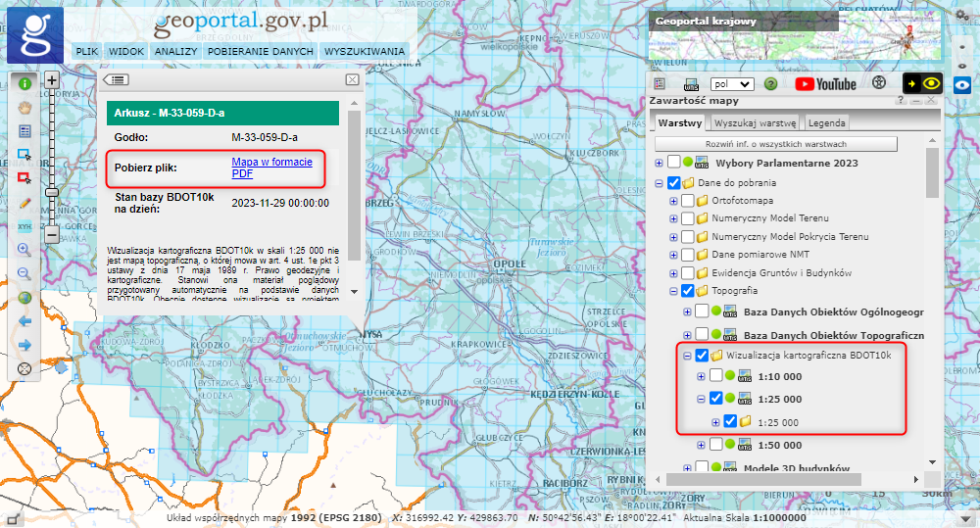Click the green help question mark icon
This screenshot has width=980, height=528.
coord(770,84)
